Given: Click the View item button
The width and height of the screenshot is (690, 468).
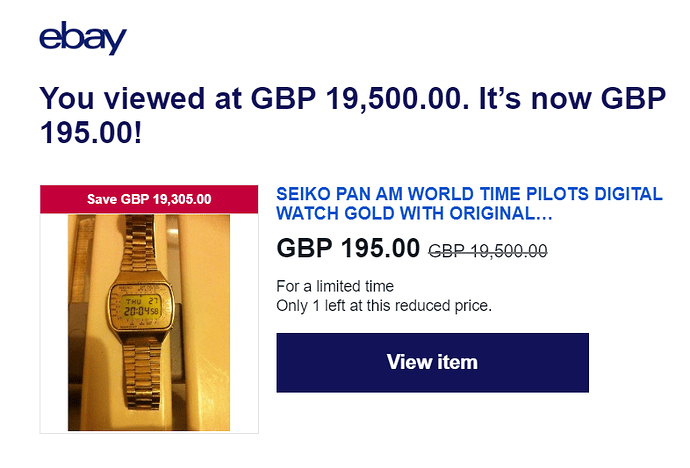Looking at the screenshot, I should coord(433,362).
